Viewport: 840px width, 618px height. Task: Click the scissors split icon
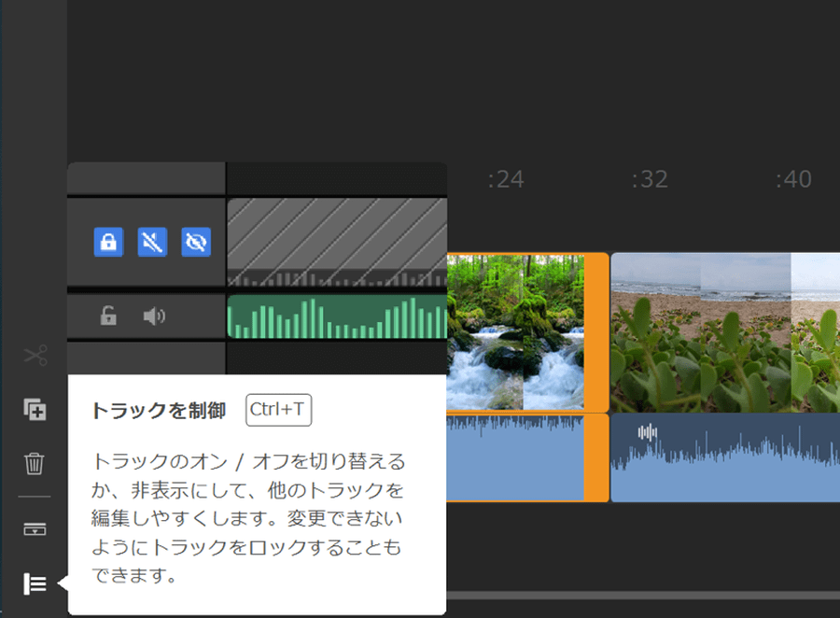click(x=35, y=355)
